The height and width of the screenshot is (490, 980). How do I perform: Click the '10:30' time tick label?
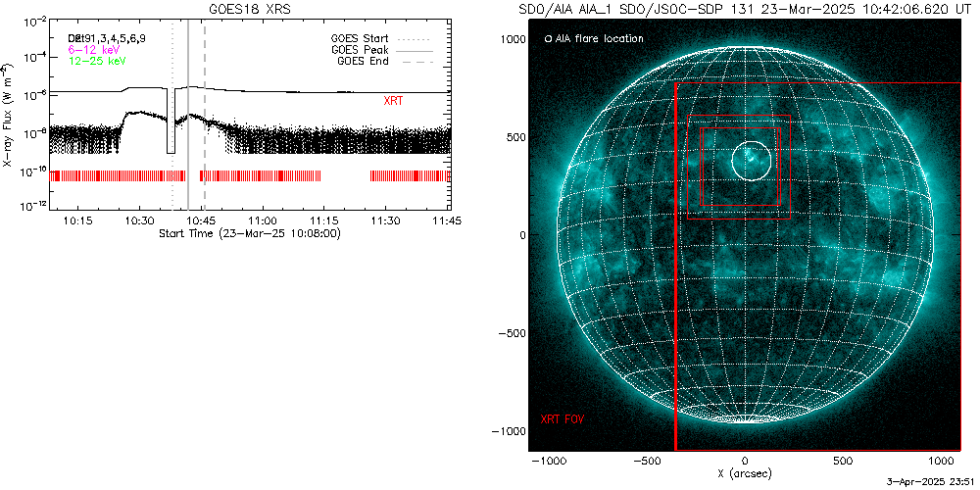click(139, 221)
